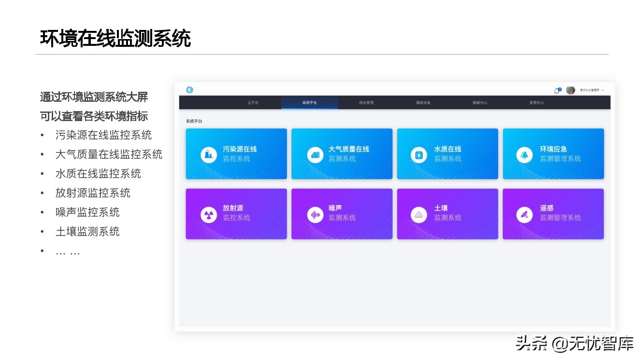Open the 遥感 监测管理系统 card title
Screen dimensions: 644x362
pyautogui.click(x=560, y=213)
